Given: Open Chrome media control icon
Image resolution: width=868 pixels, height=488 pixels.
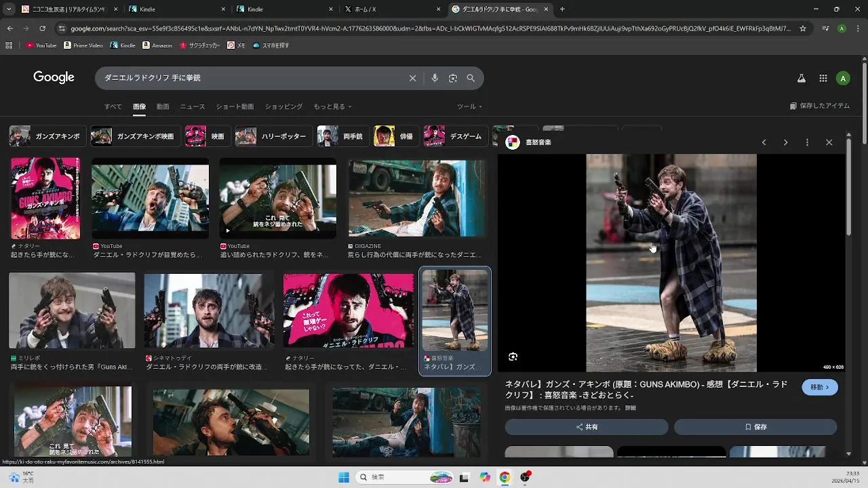Looking at the screenshot, I should coord(825,28).
